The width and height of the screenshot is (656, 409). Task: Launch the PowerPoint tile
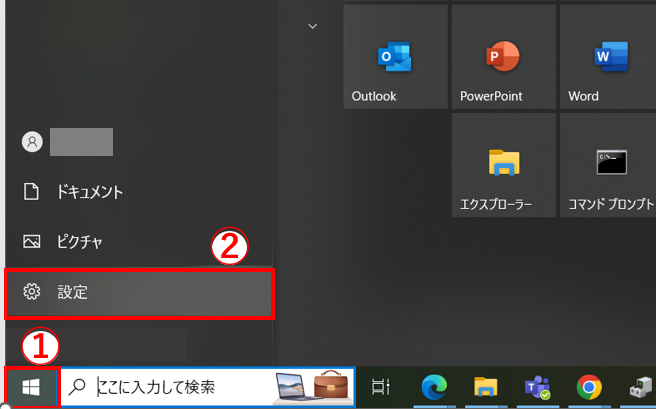coord(504,57)
